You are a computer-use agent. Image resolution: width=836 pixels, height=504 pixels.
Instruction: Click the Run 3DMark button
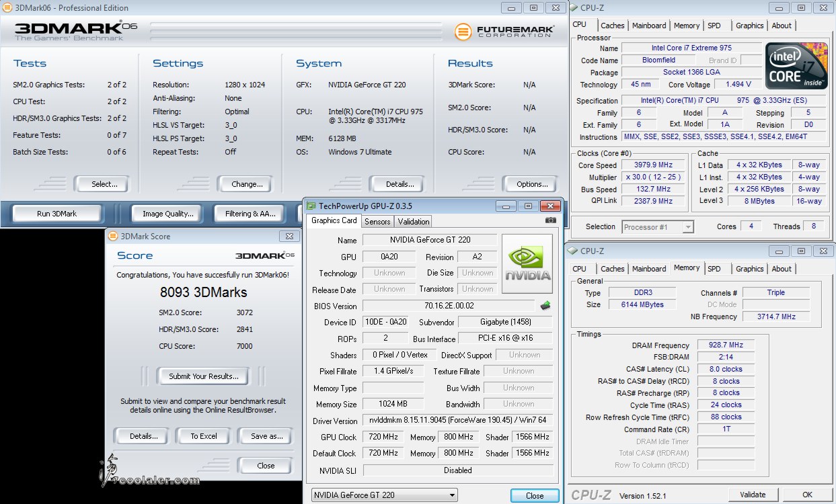click(x=57, y=214)
